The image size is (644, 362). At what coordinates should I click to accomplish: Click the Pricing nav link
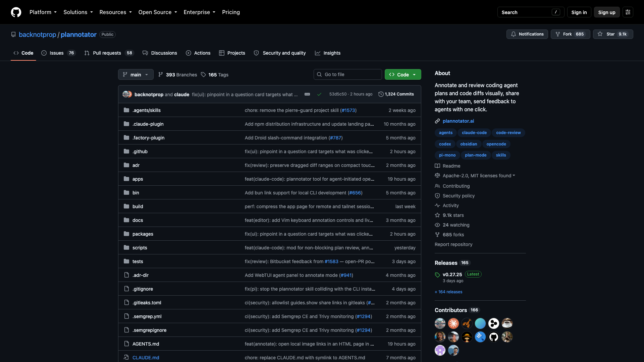coord(231,12)
